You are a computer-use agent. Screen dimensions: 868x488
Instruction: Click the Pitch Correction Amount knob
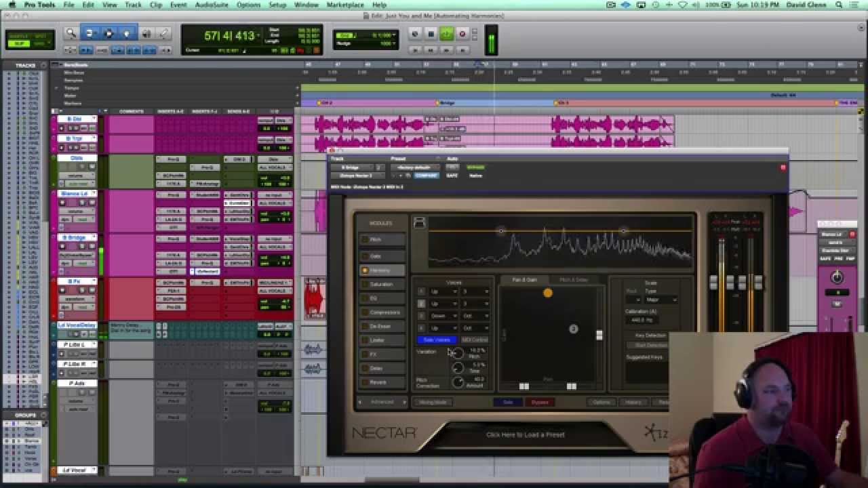(457, 383)
